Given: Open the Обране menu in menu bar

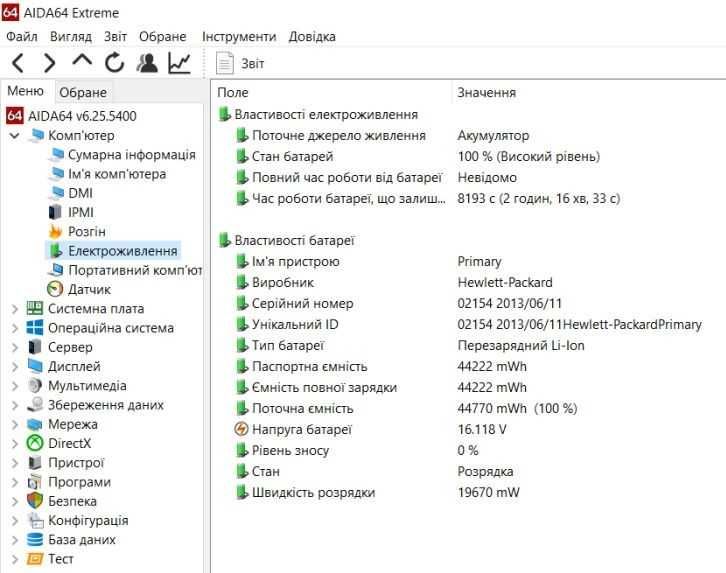Looking at the screenshot, I should (163, 37).
